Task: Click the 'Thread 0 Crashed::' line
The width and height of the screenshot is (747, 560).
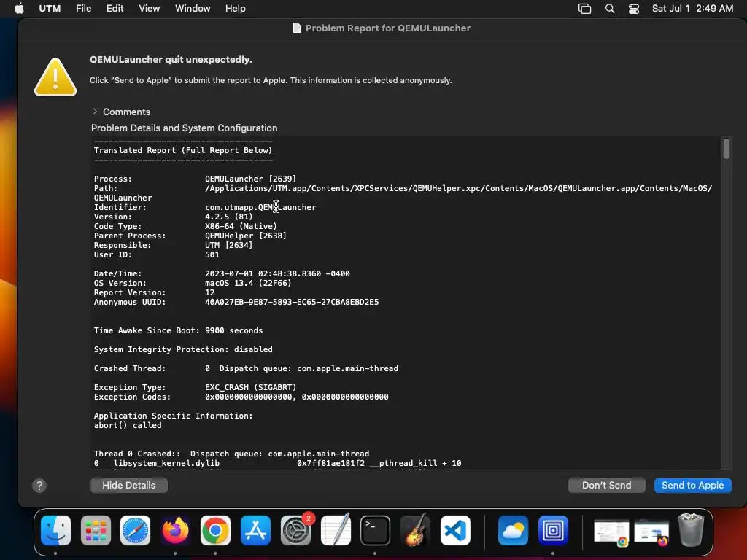Action: (x=231, y=454)
